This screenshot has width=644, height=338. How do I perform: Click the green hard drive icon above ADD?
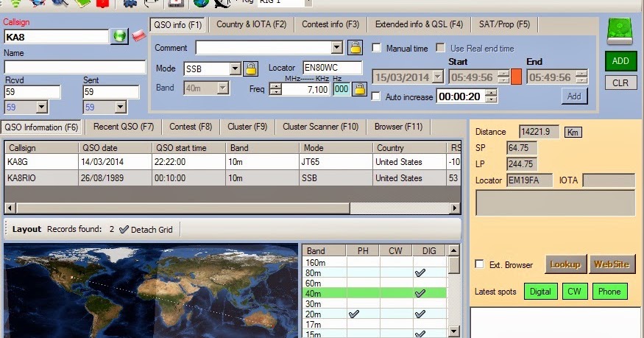tap(620, 32)
